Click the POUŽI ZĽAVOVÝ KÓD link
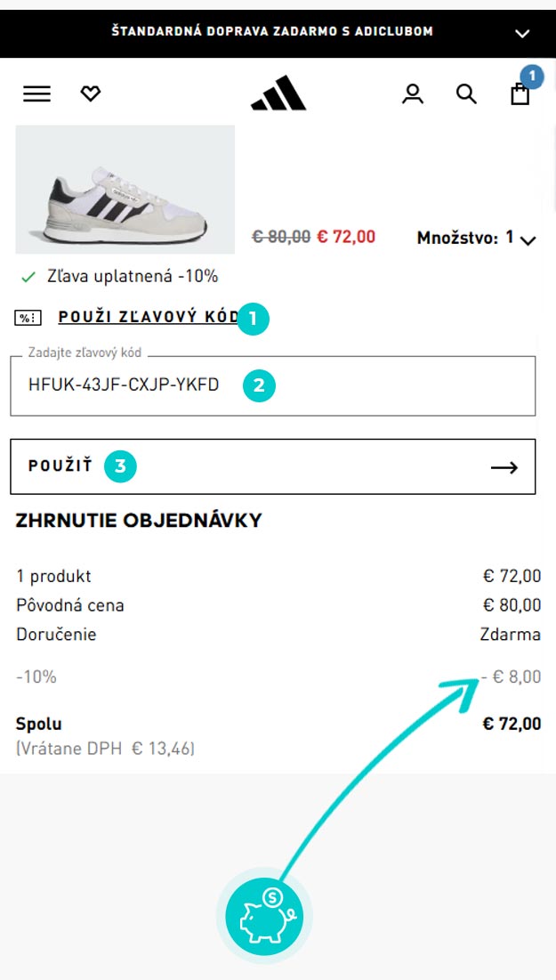 click(149, 317)
